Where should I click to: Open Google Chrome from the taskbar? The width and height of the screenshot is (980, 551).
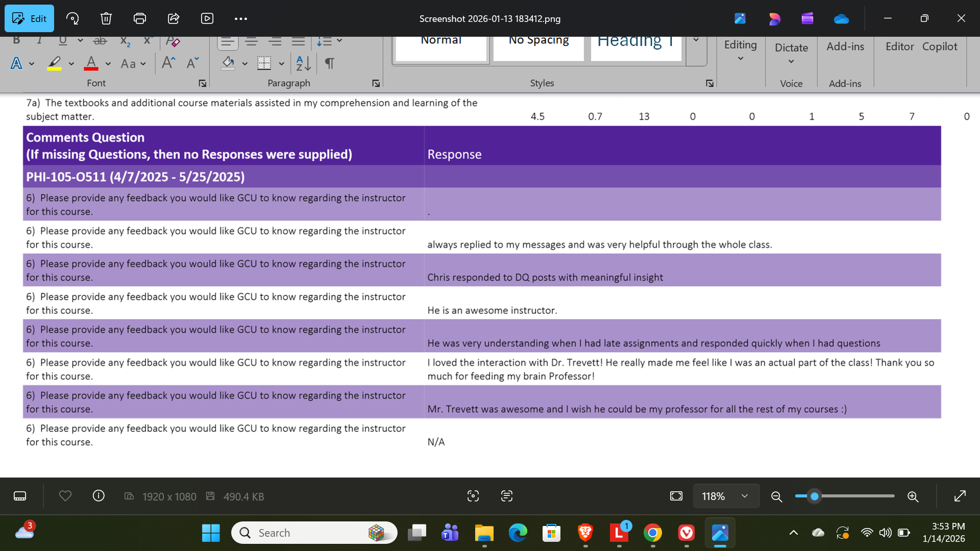click(x=652, y=533)
